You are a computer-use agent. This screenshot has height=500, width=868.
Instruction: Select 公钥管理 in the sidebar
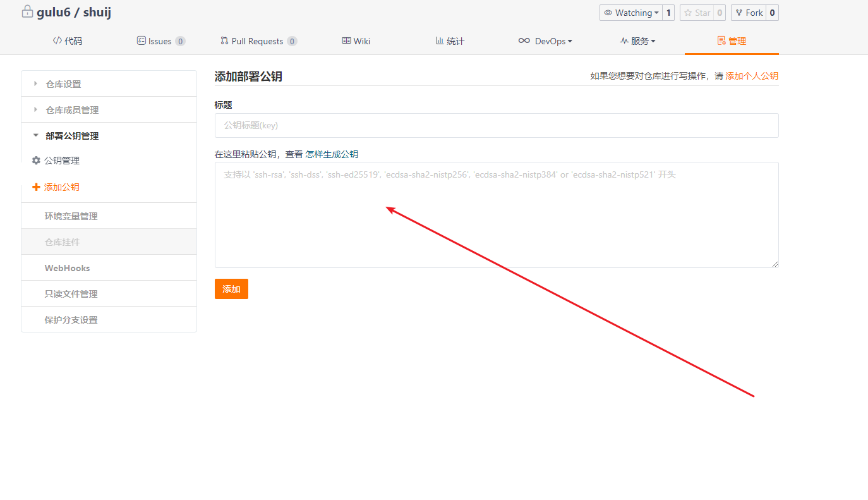[x=62, y=161]
